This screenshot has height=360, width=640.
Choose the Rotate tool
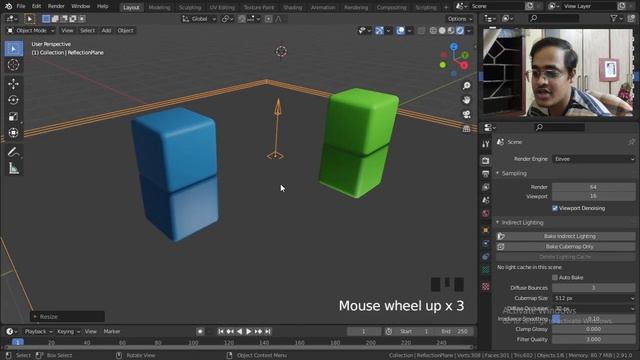pyautogui.click(x=13, y=100)
